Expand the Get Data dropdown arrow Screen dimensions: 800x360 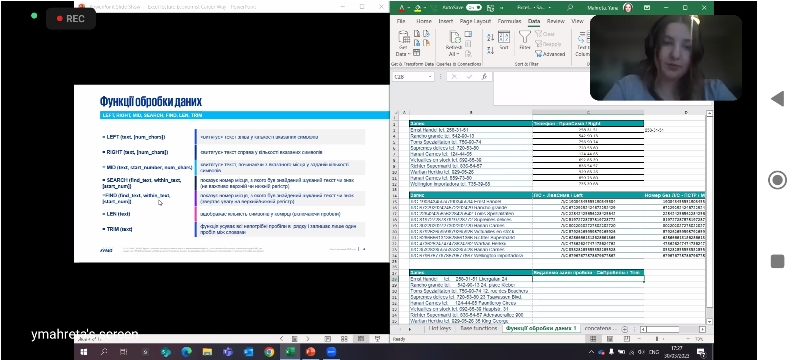coord(409,54)
